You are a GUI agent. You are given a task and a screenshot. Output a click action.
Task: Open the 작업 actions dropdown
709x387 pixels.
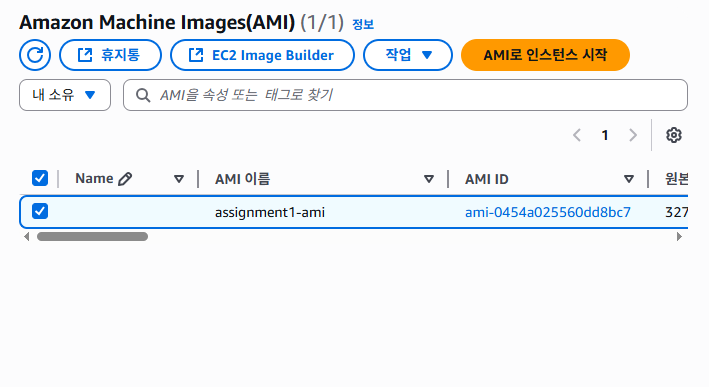(408, 55)
